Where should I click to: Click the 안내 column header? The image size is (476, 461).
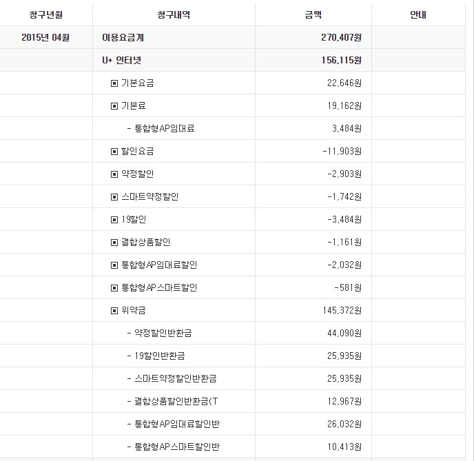[x=418, y=14]
